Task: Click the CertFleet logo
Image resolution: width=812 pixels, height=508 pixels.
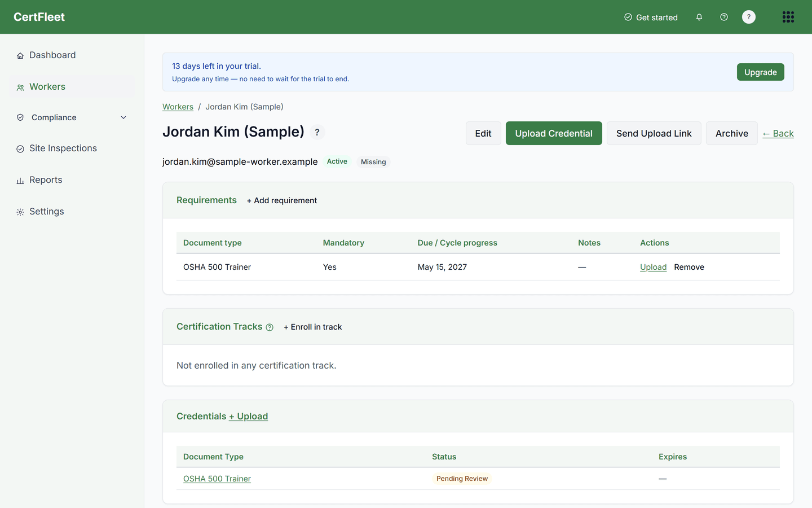Action: point(39,17)
